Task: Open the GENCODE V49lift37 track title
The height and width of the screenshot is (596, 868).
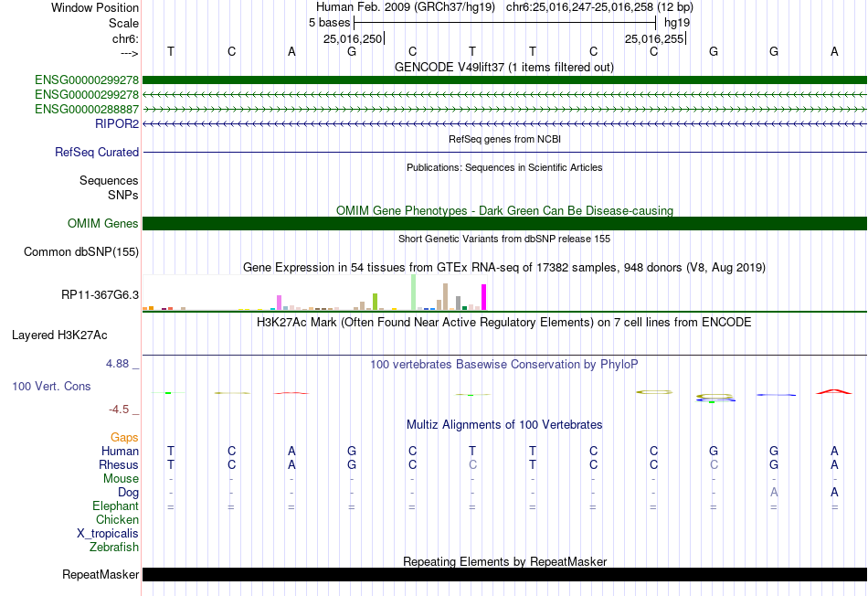Action: [503, 67]
